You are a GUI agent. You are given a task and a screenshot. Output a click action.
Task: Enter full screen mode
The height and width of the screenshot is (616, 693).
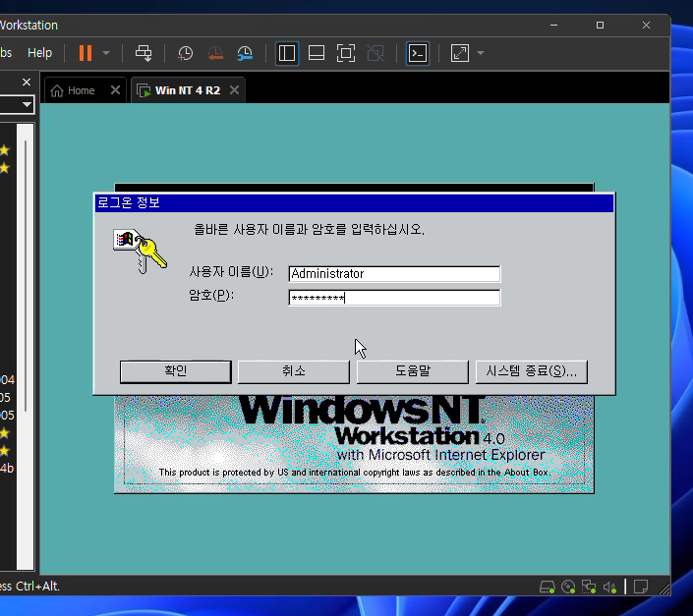pyautogui.click(x=346, y=53)
